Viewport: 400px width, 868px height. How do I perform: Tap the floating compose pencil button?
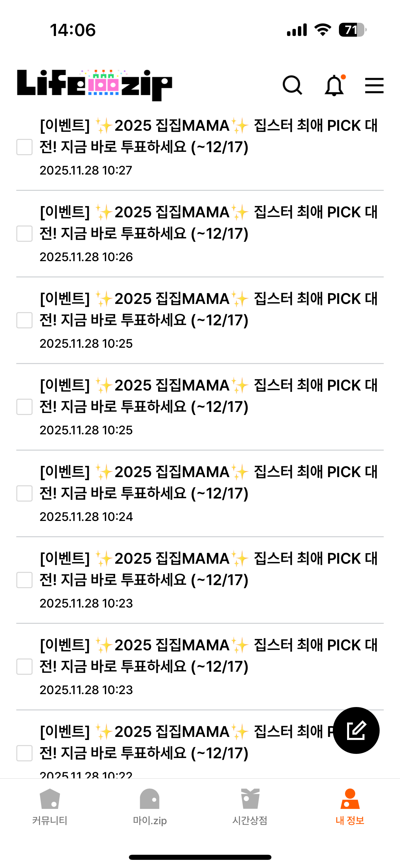pyautogui.click(x=356, y=730)
